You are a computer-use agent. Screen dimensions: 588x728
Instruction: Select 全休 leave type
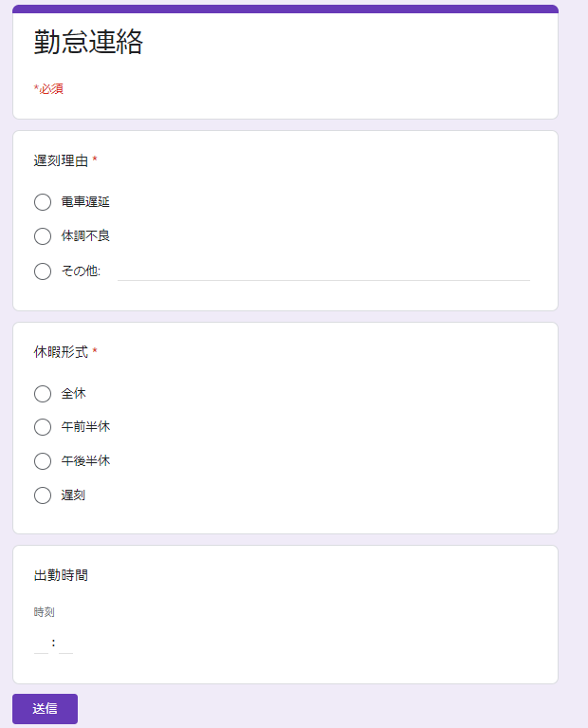[43, 394]
